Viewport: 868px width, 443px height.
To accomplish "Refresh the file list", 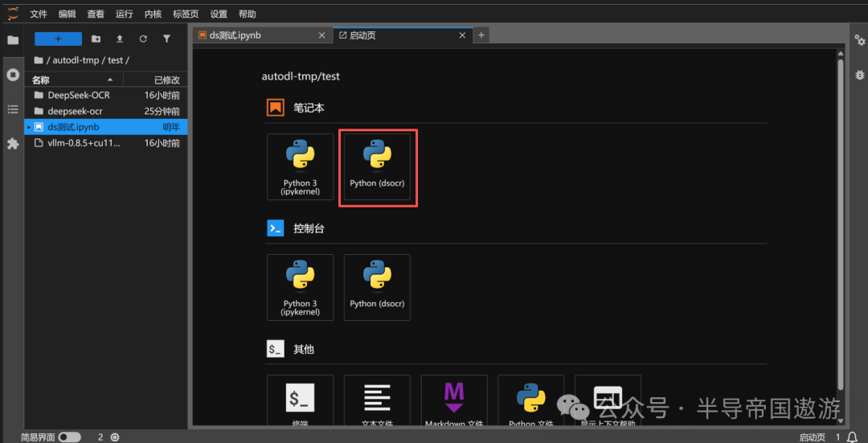I will pyautogui.click(x=143, y=39).
